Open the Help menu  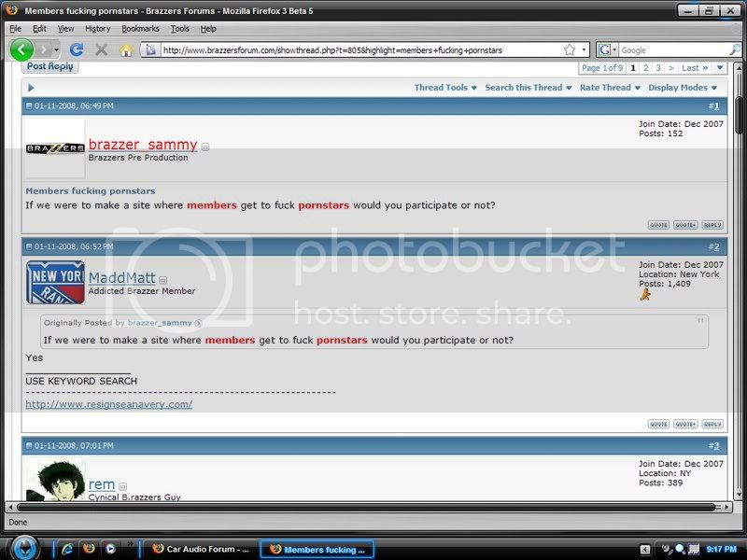point(208,29)
